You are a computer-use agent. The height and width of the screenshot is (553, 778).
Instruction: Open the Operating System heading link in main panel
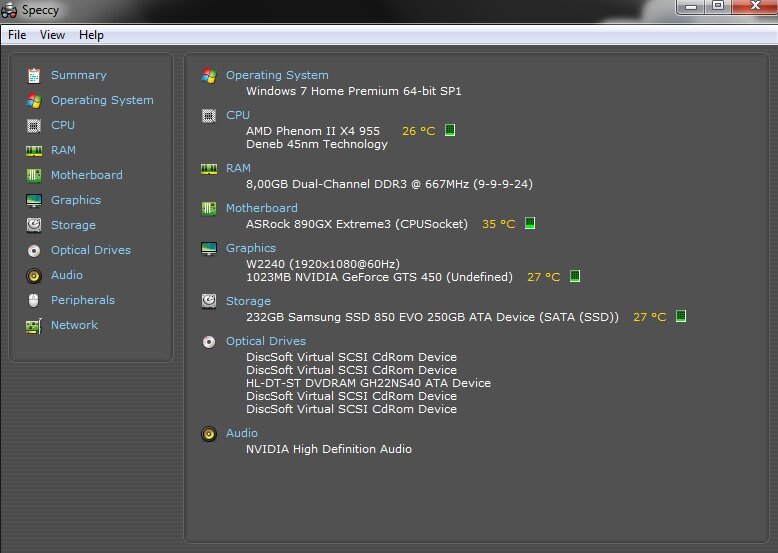coord(277,75)
